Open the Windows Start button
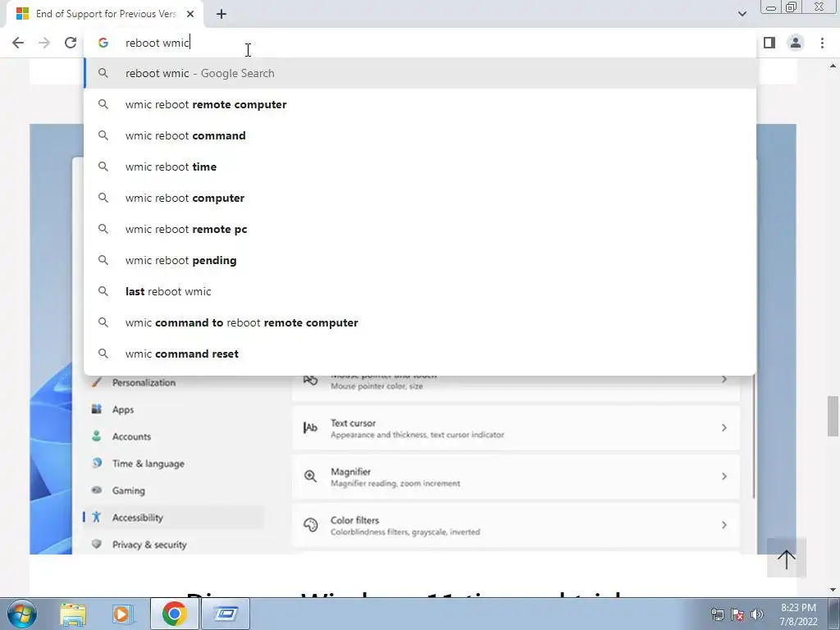840x630 pixels. (21, 614)
